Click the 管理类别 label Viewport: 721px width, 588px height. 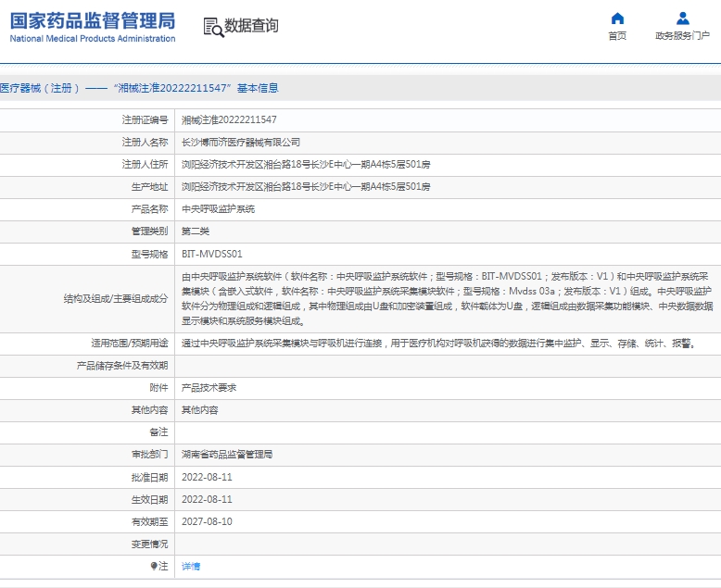(x=149, y=231)
